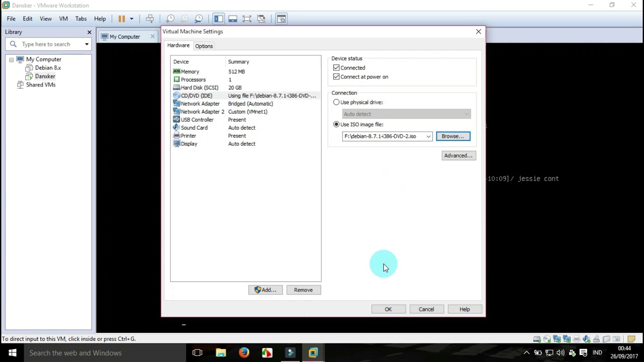Close the Library panel
Image resolution: width=644 pixels, height=362 pixels.
[89, 32]
